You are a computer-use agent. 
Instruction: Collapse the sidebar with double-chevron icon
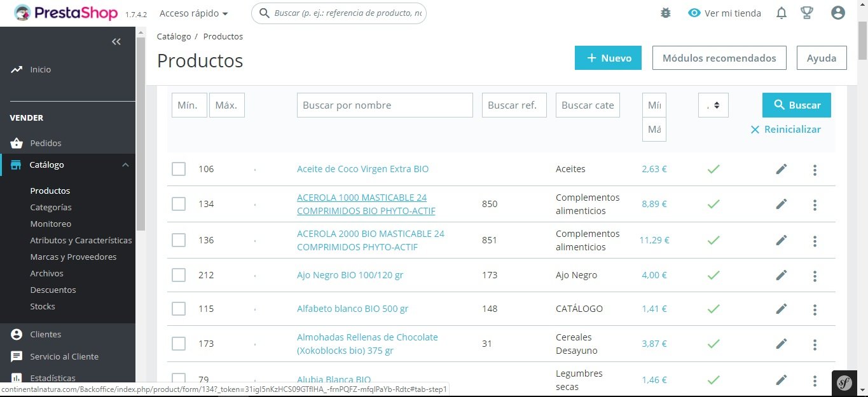pyautogui.click(x=116, y=42)
